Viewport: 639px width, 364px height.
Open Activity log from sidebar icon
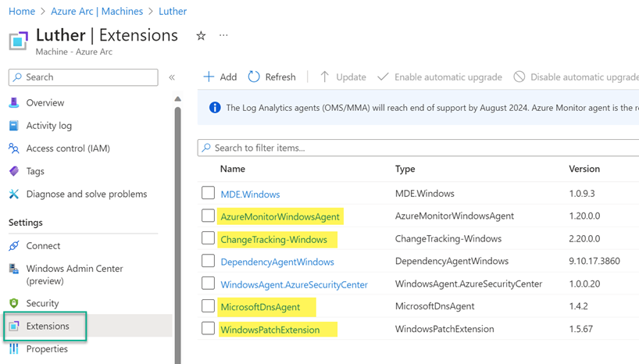(x=13, y=126)
